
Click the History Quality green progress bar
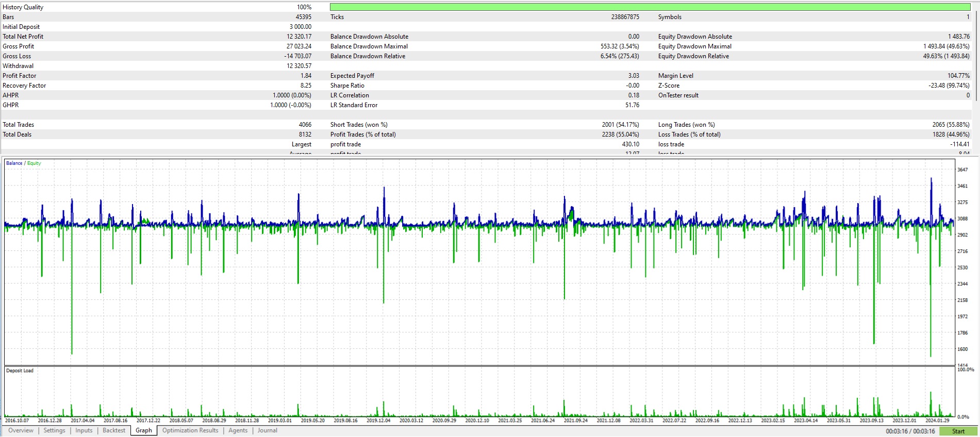coord(650,7)
